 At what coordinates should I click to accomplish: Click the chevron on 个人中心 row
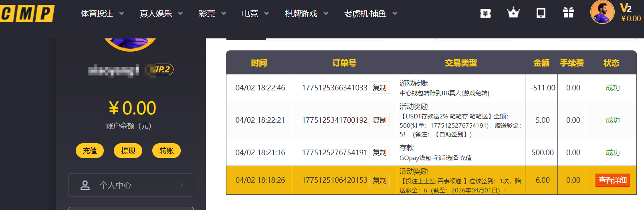tap(182, 185)
